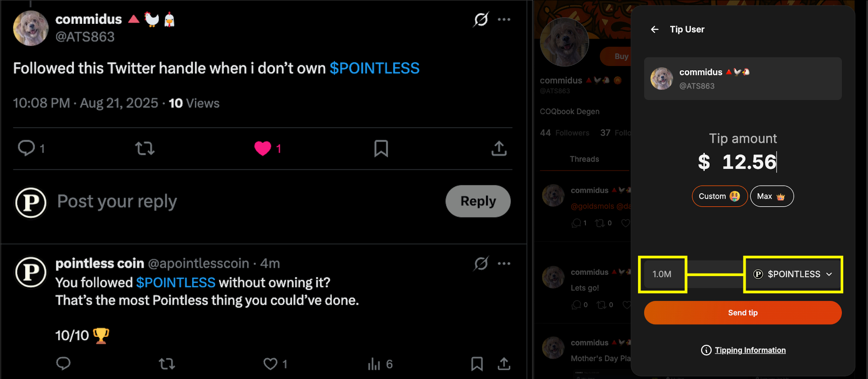This screenshot has height=379, width=868.
Task: Open more options on pointless coin reply
Action: coord(504,264)
